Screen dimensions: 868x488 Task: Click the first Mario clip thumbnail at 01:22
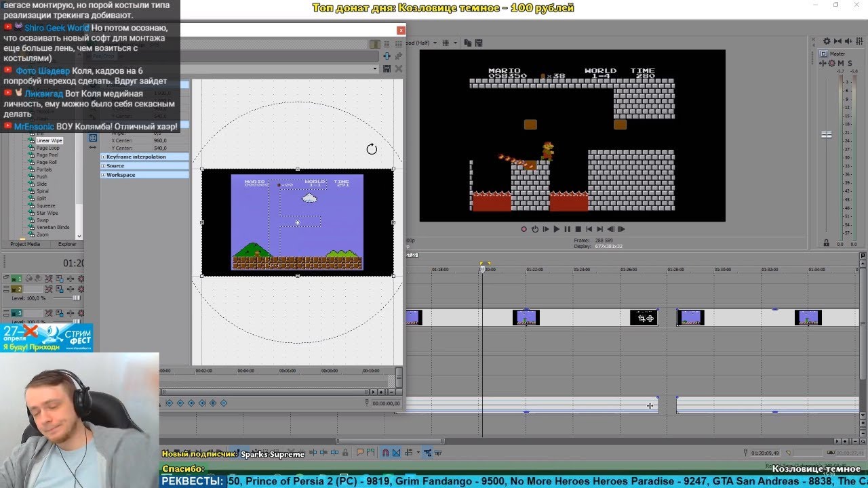coord(526,317)
